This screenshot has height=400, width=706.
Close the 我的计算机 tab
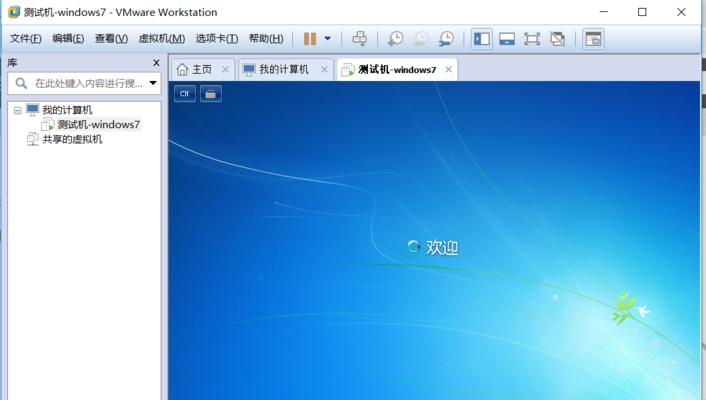point(324,69)
